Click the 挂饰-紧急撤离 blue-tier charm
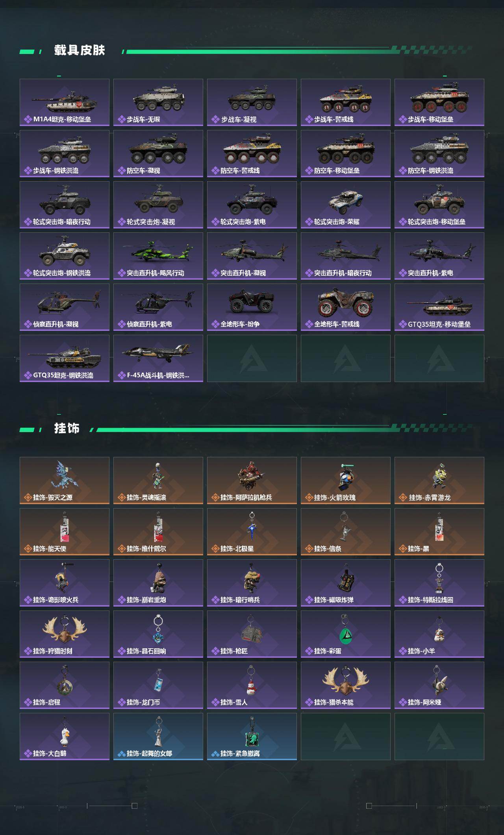The height and width of the screenshot is (835, 504). pyautogui.click(x=252, y=737)
